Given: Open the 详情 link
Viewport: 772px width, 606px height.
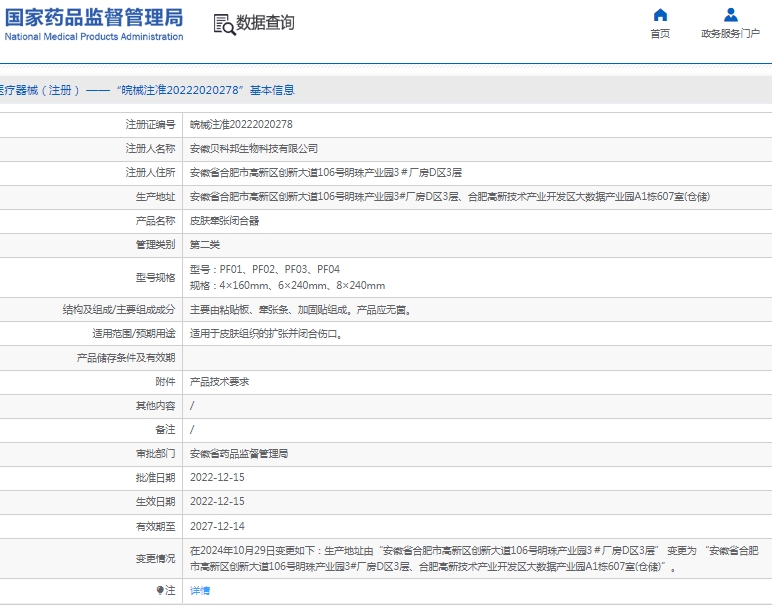Looking at the screenshot, I should 200,590.
